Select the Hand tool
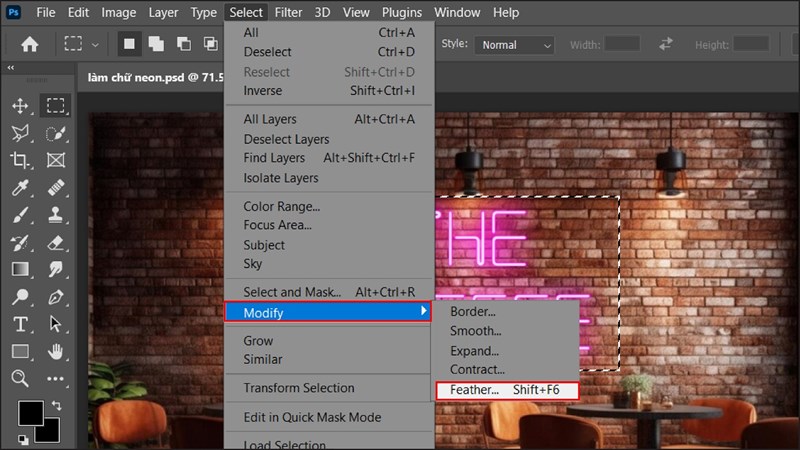This screenshot has width=800, height=450. point(56,351)
